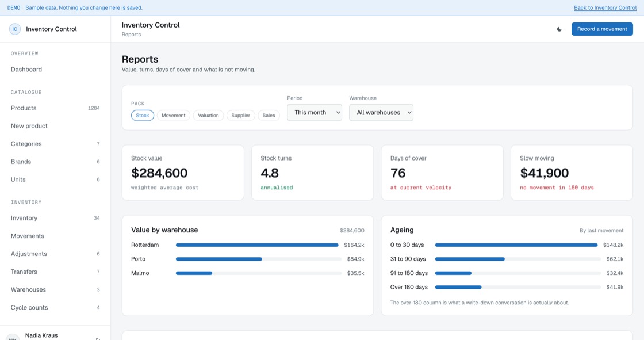Click the 76 Days of cover value
This screenshot has width=644, height=340.
[x=398, y=173]
